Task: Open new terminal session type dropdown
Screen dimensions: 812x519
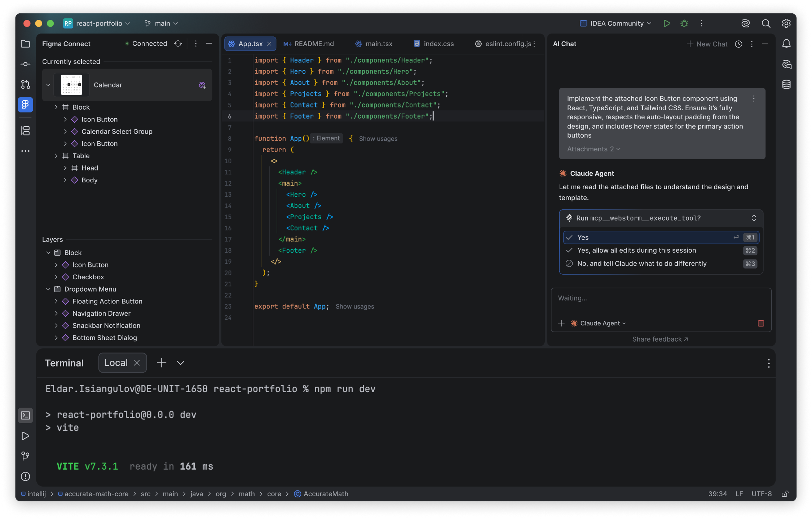Action: tap(181, 363)
